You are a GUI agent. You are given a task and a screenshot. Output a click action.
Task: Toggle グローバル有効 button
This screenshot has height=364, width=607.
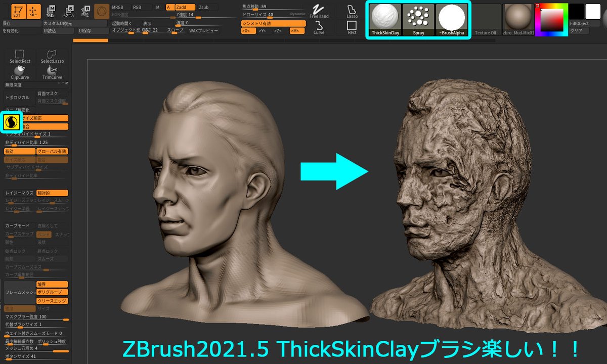pyautogui.click(x=52, y=152)
